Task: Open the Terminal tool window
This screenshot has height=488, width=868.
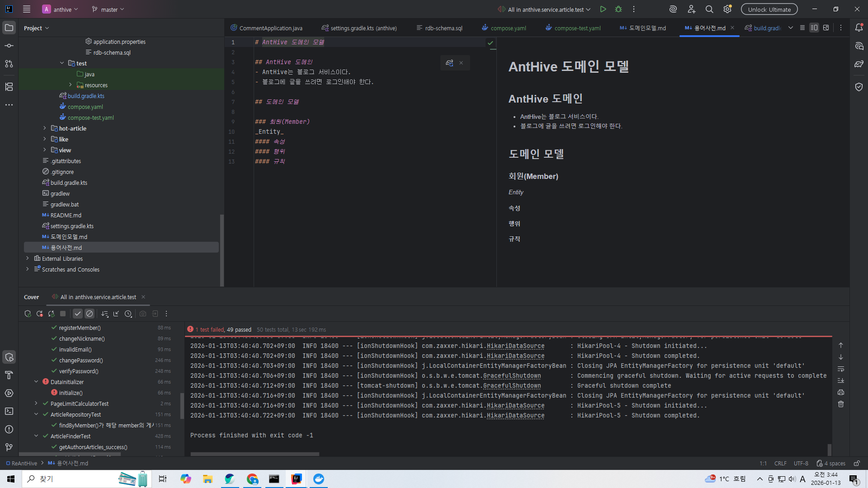Action: click(9, 411)
